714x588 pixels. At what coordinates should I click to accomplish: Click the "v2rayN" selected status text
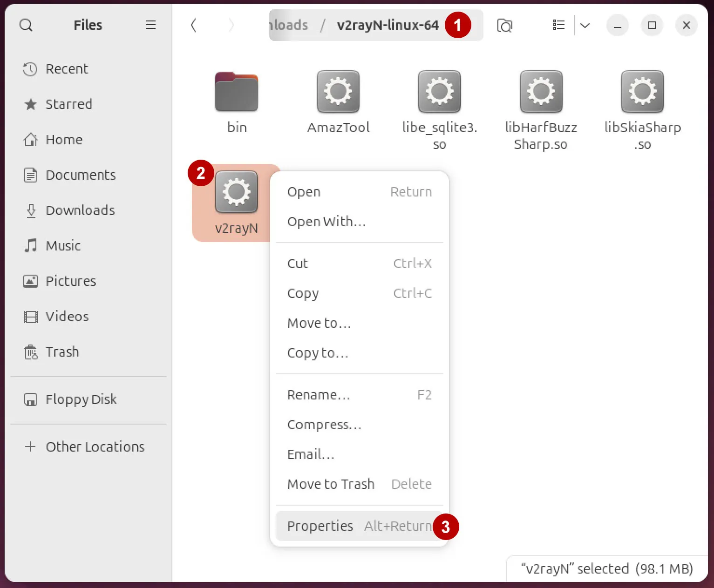[x=607, y=569]
